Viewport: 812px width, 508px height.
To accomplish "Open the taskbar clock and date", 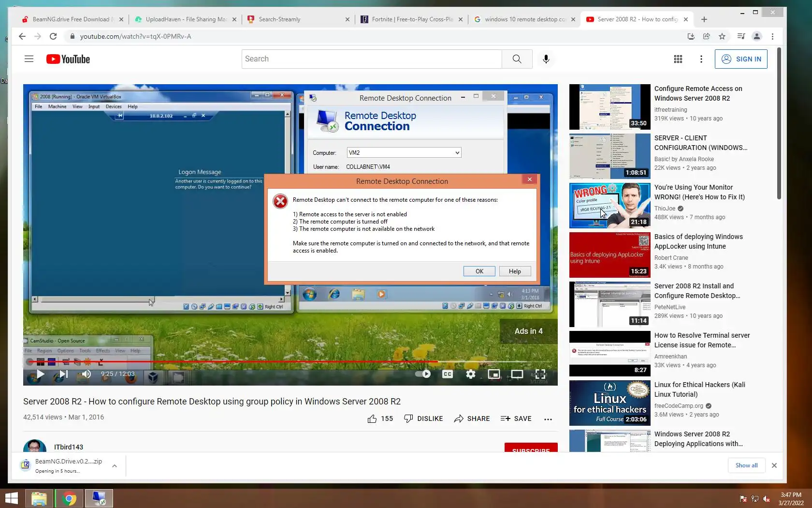I will tap(791, 499).
